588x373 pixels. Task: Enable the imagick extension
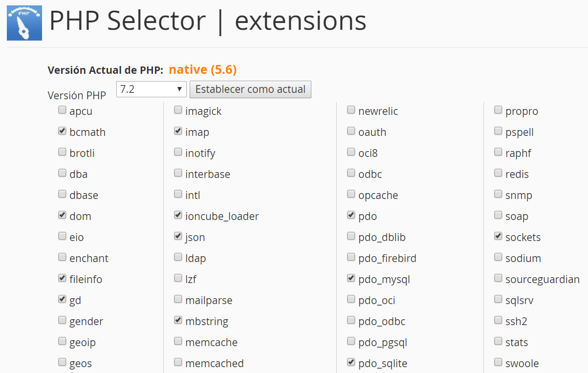point(178,110)
